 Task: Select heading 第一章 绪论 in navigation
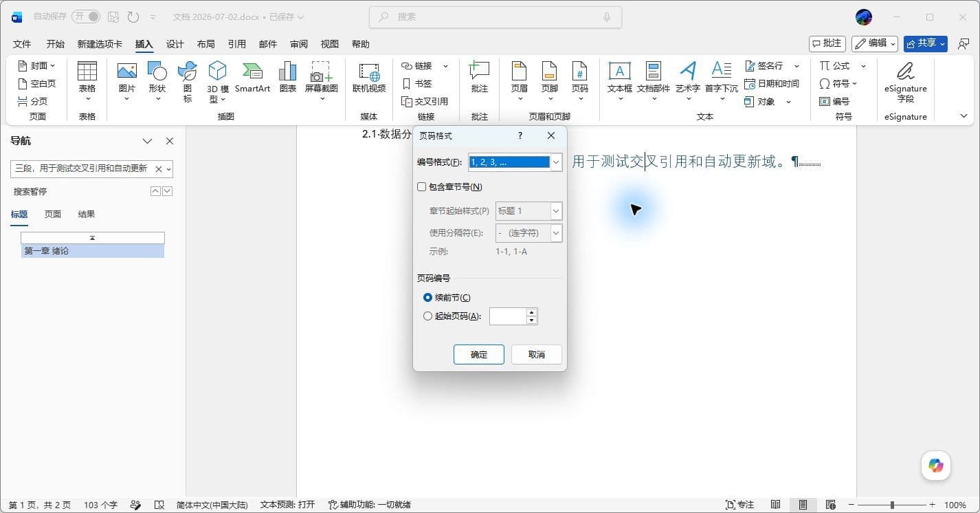point(93,251)
